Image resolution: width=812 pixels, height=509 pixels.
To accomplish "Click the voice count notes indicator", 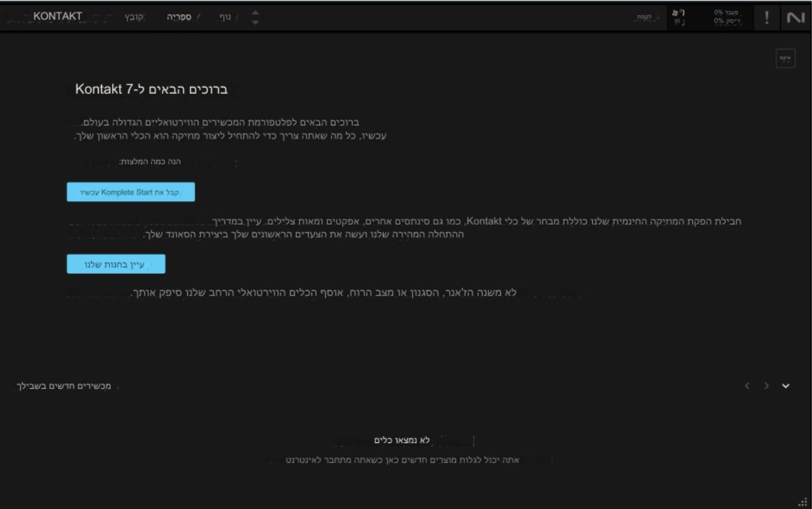I will tap(678, 17).
